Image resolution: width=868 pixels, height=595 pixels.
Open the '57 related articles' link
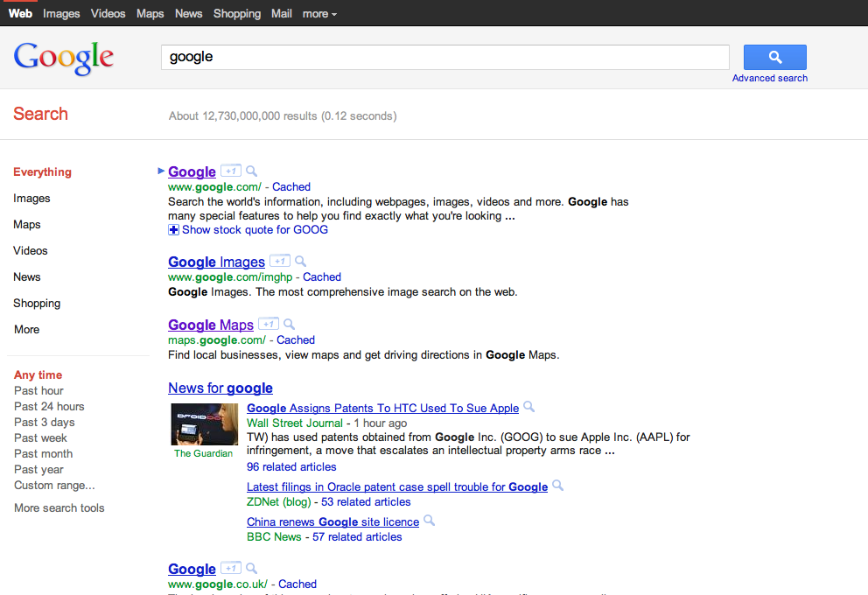point(357,536)
